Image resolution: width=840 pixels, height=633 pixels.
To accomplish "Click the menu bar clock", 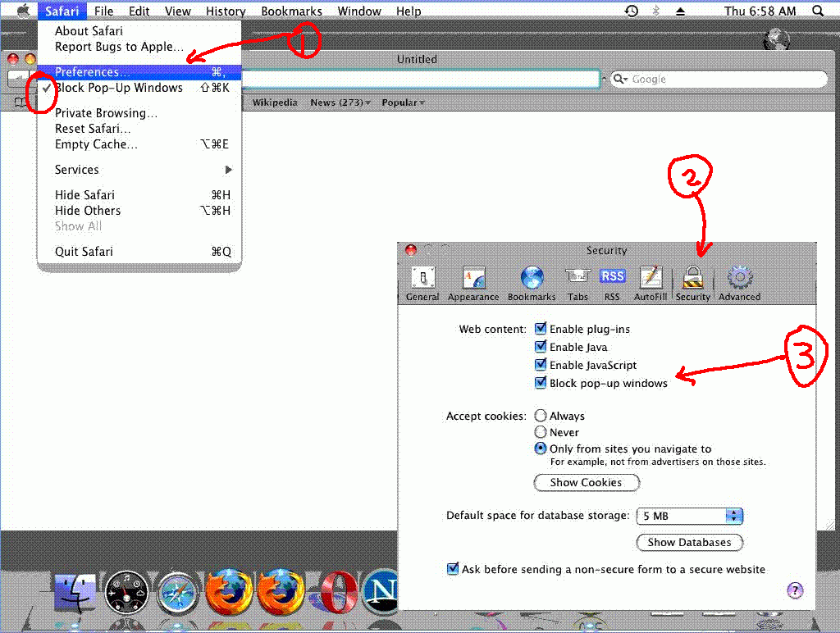I will point(760,11).
